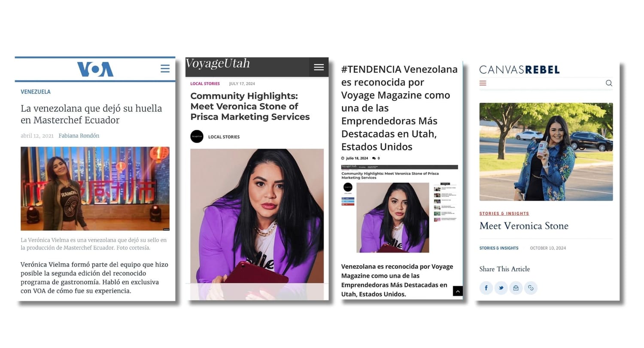
Task: Share the article on Twitter
Action: 501,288
